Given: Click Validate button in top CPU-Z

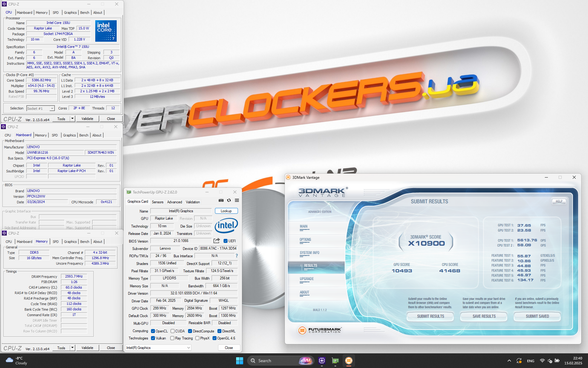Looking at the screenshot, I should click(x=87, y=119).
